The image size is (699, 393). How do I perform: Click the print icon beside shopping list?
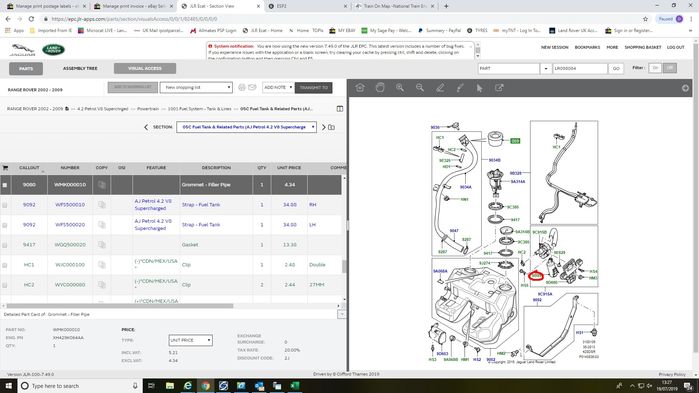click(242, 87)
